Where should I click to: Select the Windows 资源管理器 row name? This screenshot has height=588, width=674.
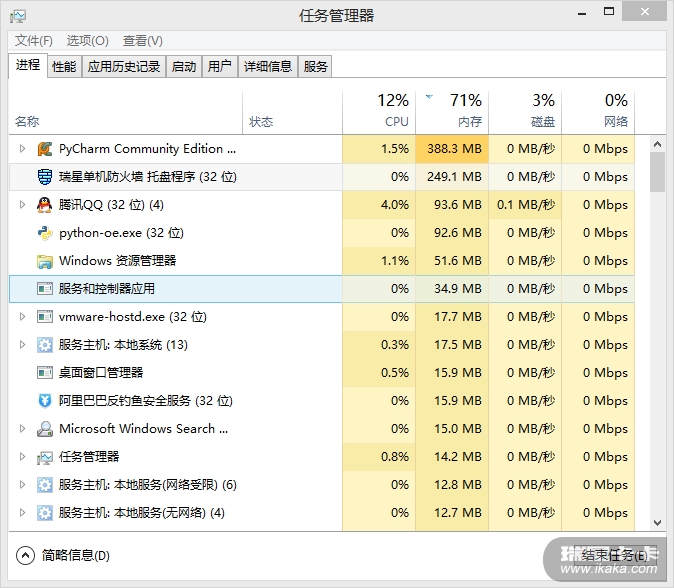pyautogui.click(x=117, y=261)
